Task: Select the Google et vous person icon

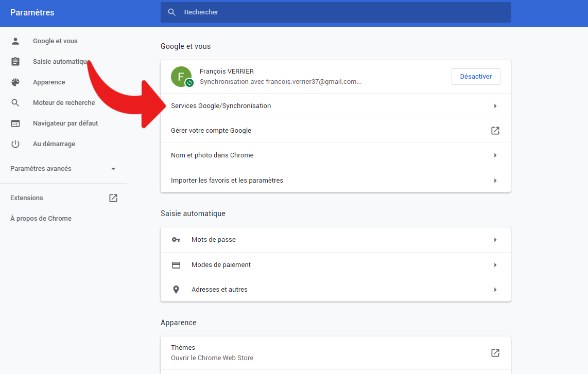Action: pyautogui.click(x=15, y=41)
